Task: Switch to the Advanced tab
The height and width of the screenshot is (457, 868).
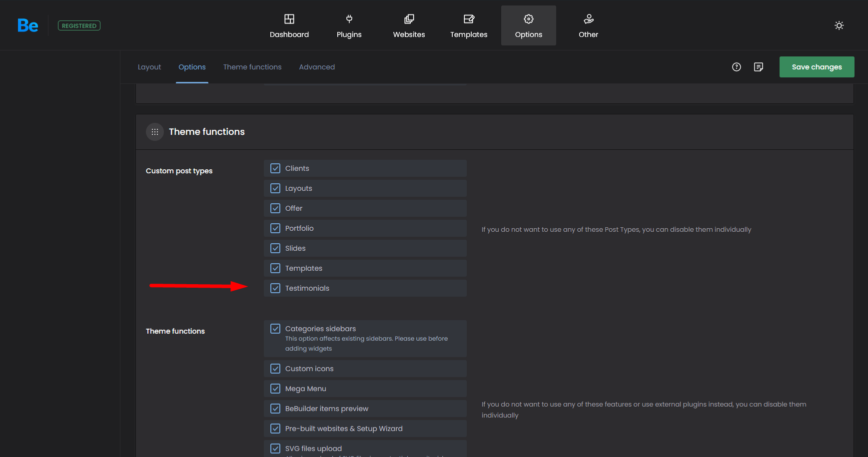Action: [317, 67]
